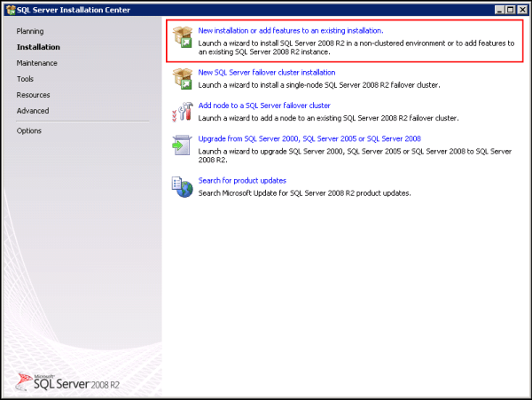Click the SQL Server title bar icon

(x=11, y=10)
